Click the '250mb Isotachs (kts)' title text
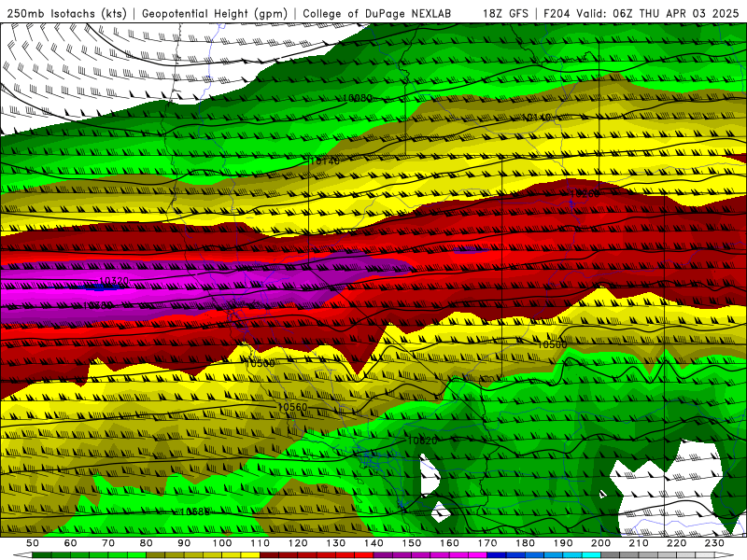This screenshot has width=747, height=560. (66, 14)
